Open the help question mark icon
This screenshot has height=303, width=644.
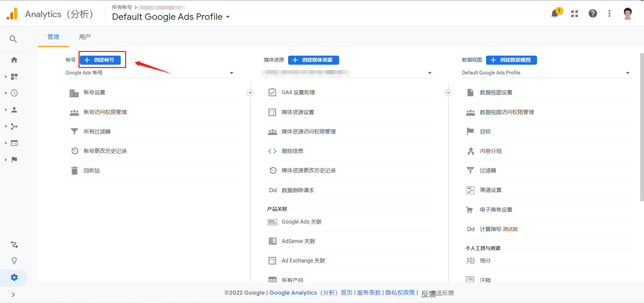pos(593,13)
